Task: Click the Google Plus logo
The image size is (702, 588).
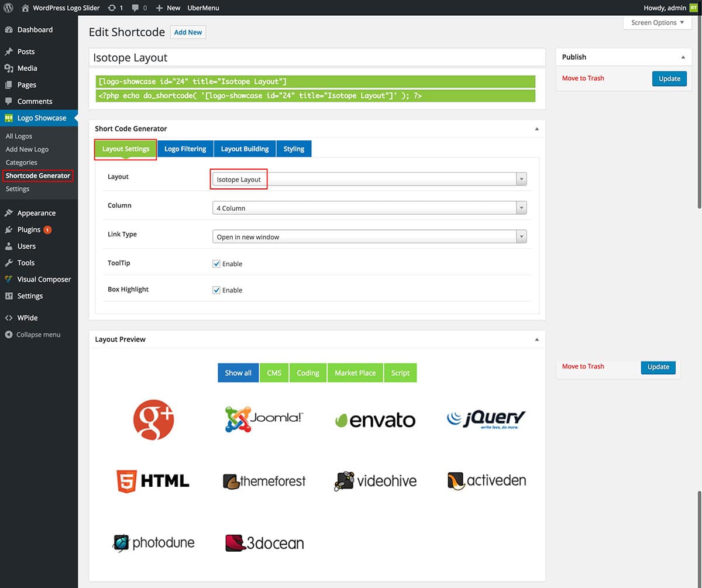Action: click(154, 419)
